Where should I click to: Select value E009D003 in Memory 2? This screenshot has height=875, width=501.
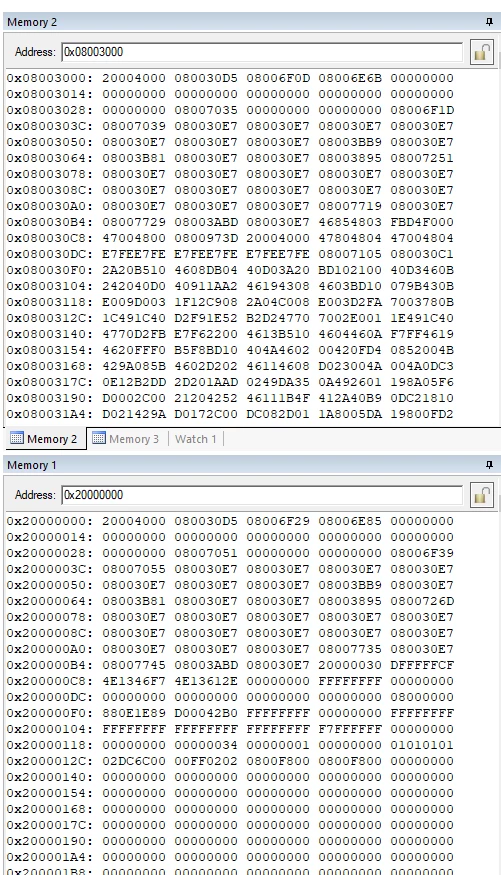pyautogui.click(x=134, y=302)
